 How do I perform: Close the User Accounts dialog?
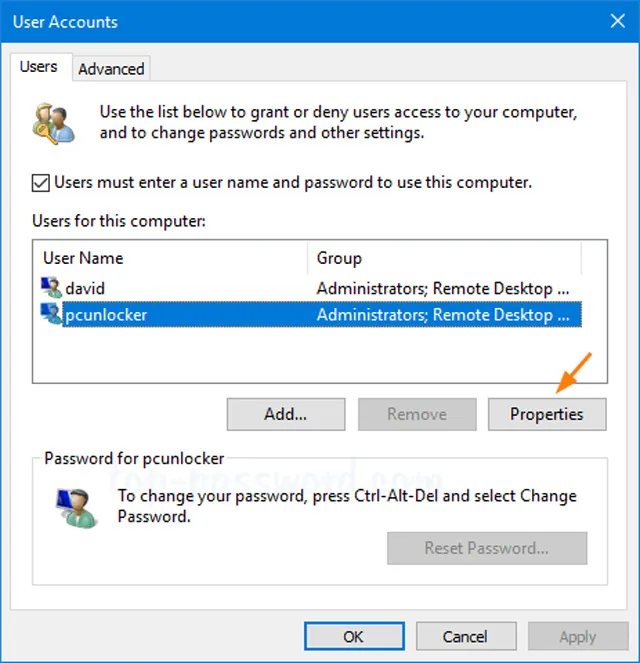618,21
